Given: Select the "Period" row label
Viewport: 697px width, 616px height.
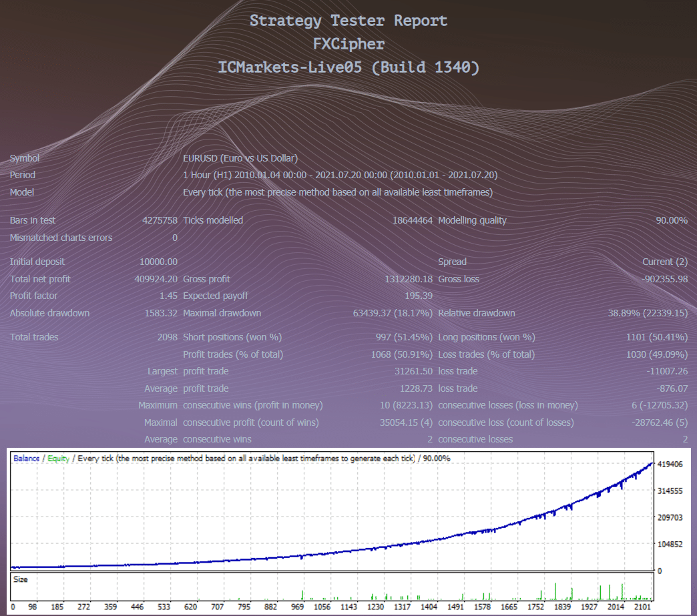Looking at the screenshot, I should pyautogui.click(x=23, y=175).
